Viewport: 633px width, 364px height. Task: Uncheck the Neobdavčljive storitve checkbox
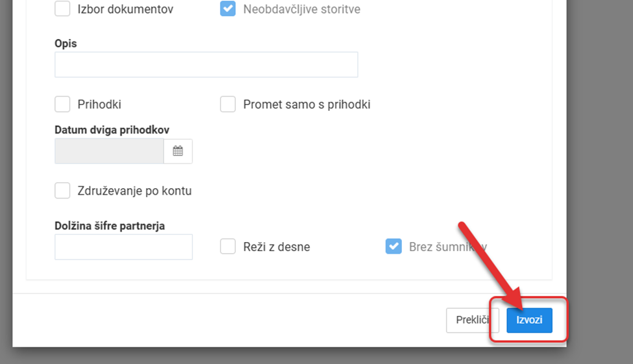[228, 8]
